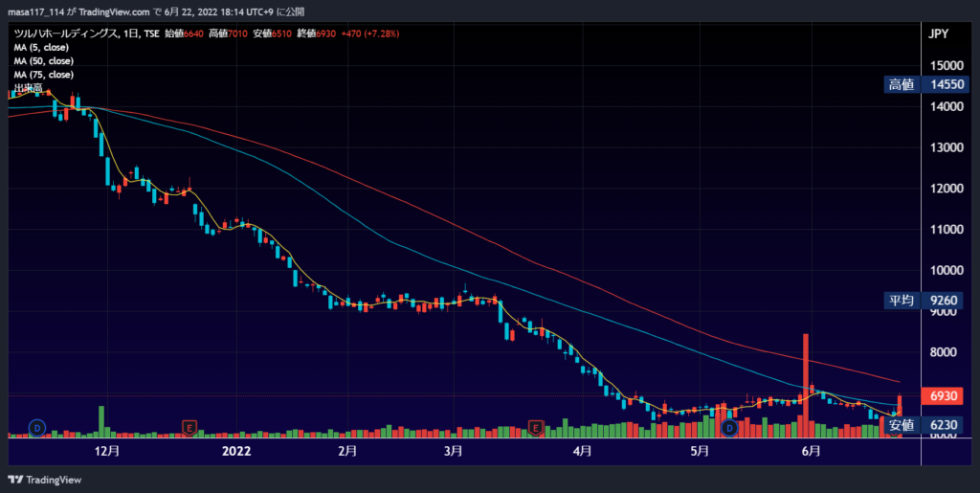The width and height of the screenshot is (980, 493).
Task: Click the 出来高 volume indicator legend
Action: coord(28,89)
